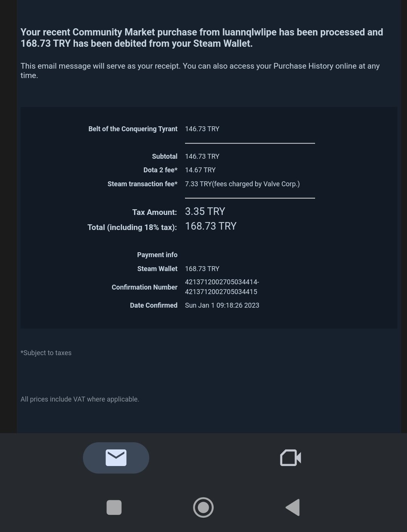Tap the receipt heading about luannqlwlipe purchase
This screenshot has height=532, width=407.
(x=202, y=38)
